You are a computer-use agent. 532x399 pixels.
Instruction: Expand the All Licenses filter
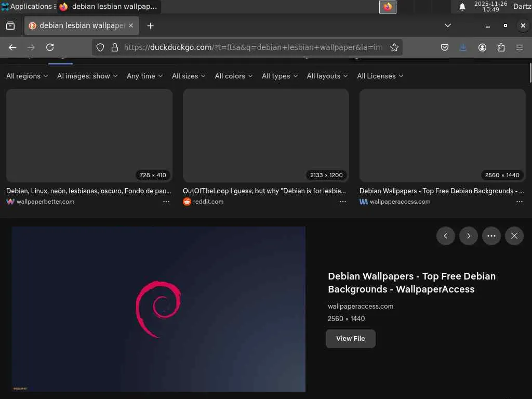pos(380,76)
